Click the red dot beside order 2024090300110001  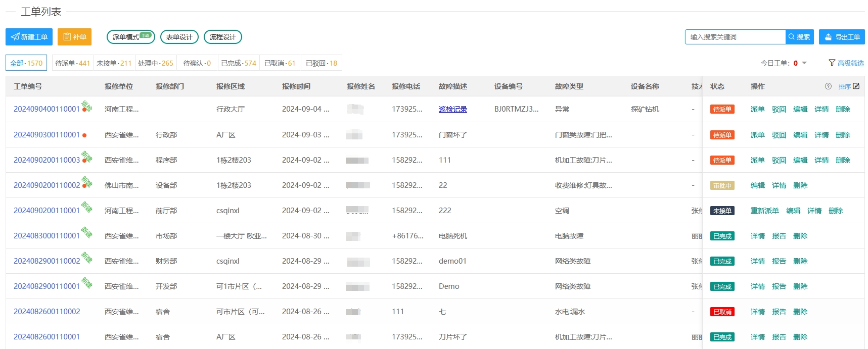tap(84, 135)
